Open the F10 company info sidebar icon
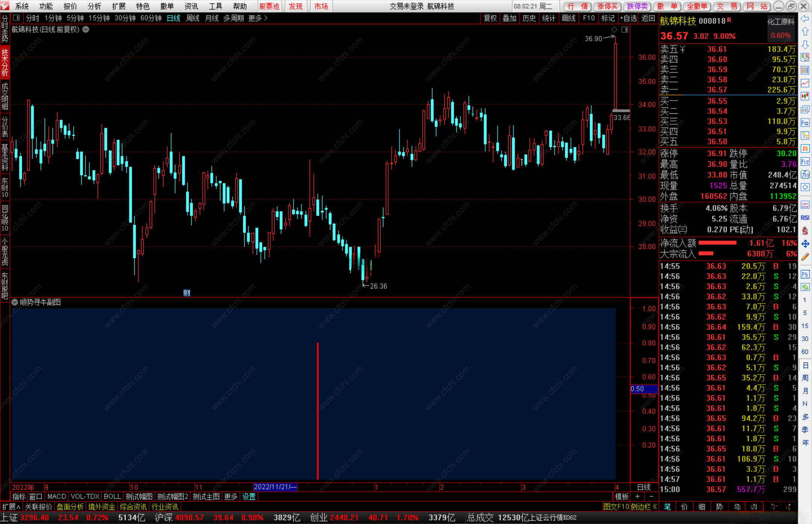Screen dimensions: 812x524 pos(805,122)
